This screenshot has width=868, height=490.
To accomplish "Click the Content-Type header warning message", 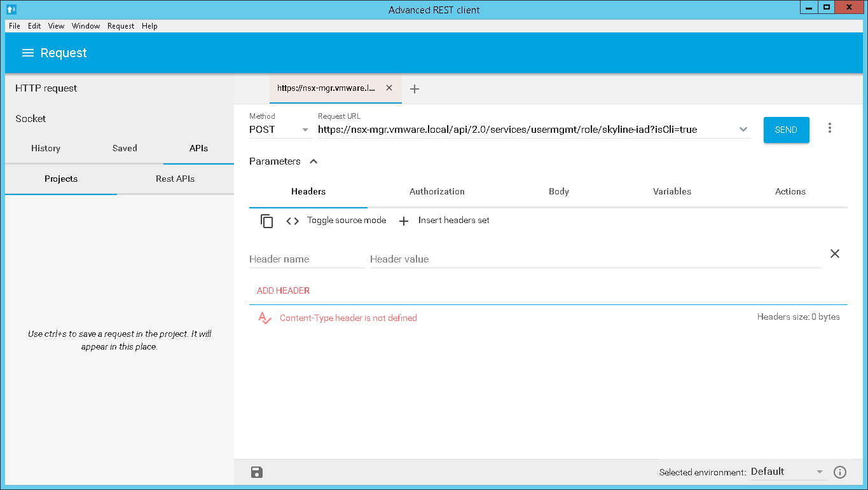I will tap(348, 318).
